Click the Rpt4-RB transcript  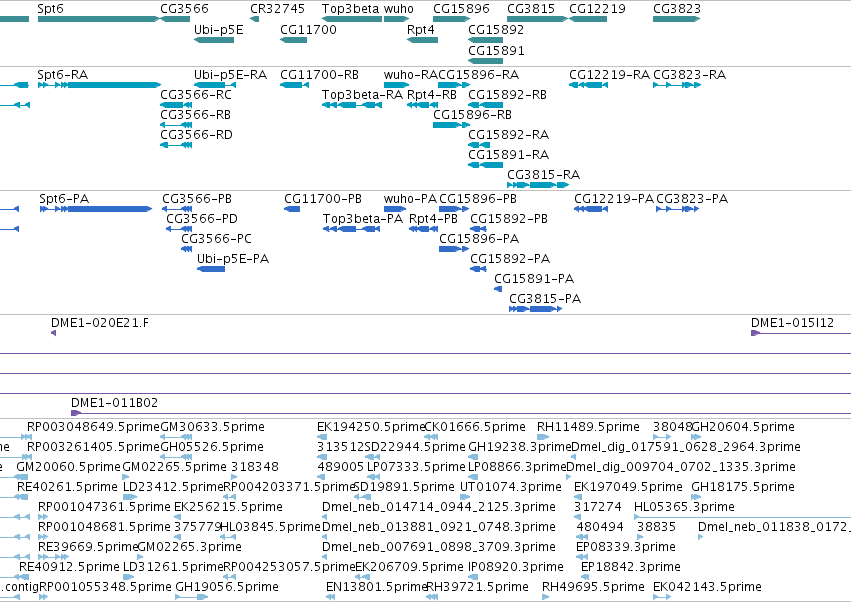(x=422, y=105)
